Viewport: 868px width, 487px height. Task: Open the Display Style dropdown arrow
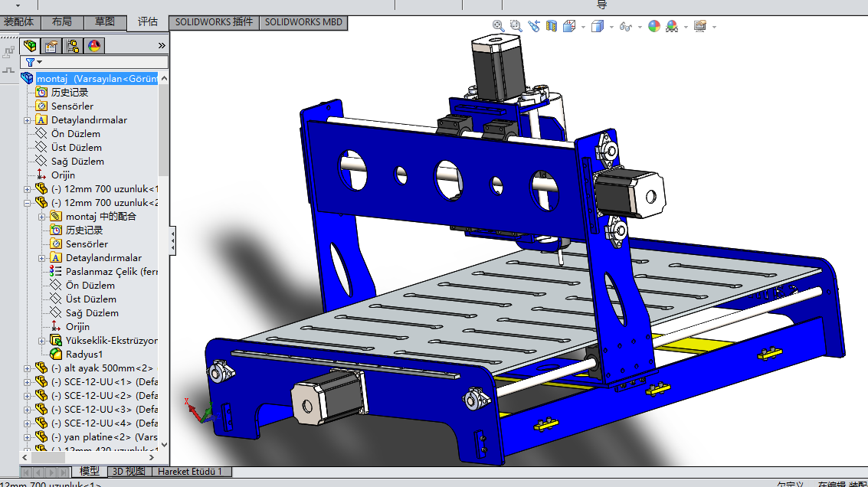point(611,27)
